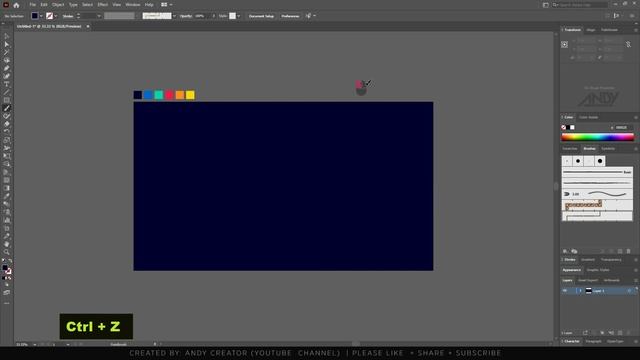Viewport: 640px width, 360px height.
Task: Open the Stroke weight dropdown
Action: tap(99, 16)
